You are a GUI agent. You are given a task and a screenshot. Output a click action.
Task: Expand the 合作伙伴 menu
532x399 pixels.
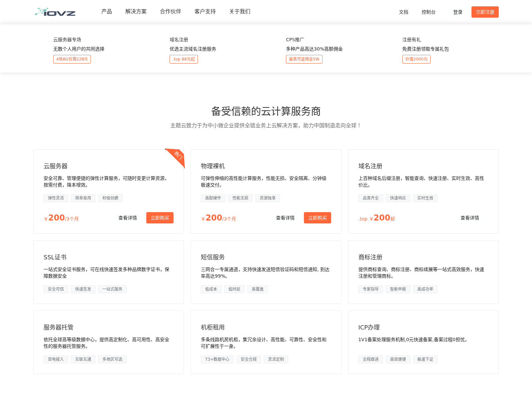(x=171, y=12)
